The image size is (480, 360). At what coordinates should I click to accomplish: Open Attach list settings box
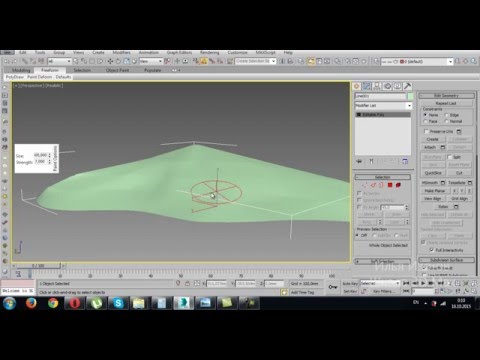pos(443,147)
